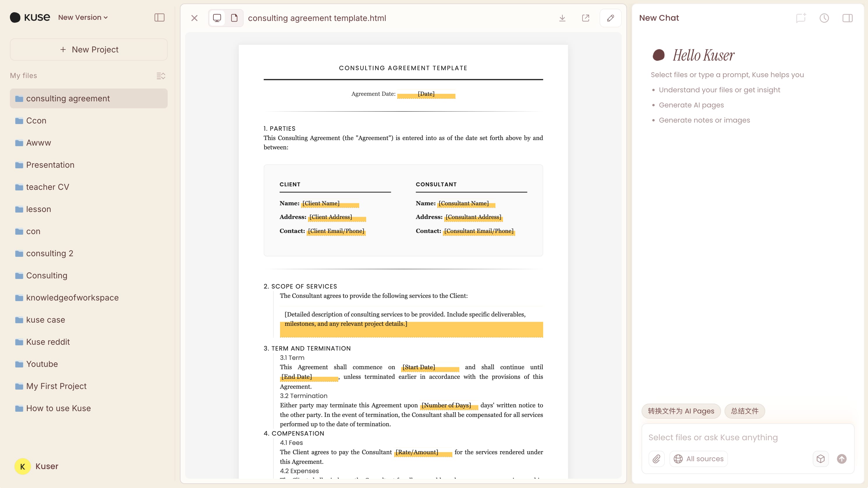The height and width of the screenshot is (488, 868).
Task: Collapse the right chat panel
Action: tap(847, 18)
